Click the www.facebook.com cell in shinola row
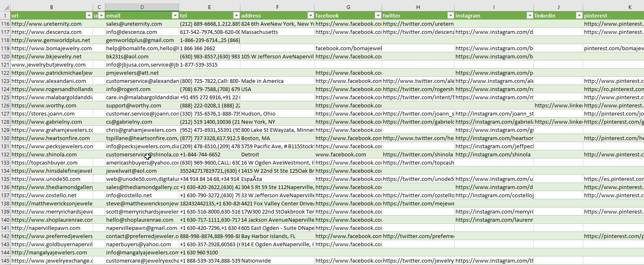Screen dimensions: 644x265 pyautogui.click(x=348, y=154)
